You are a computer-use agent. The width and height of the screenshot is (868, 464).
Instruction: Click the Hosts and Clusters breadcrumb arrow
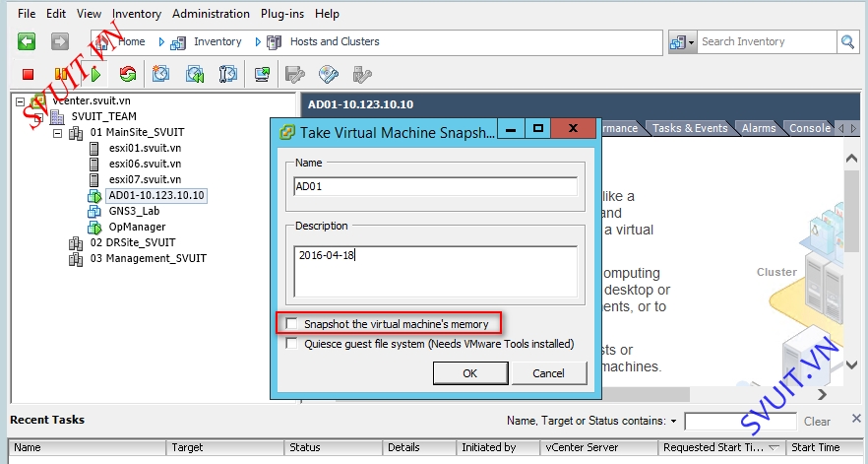tap(258, 41)
